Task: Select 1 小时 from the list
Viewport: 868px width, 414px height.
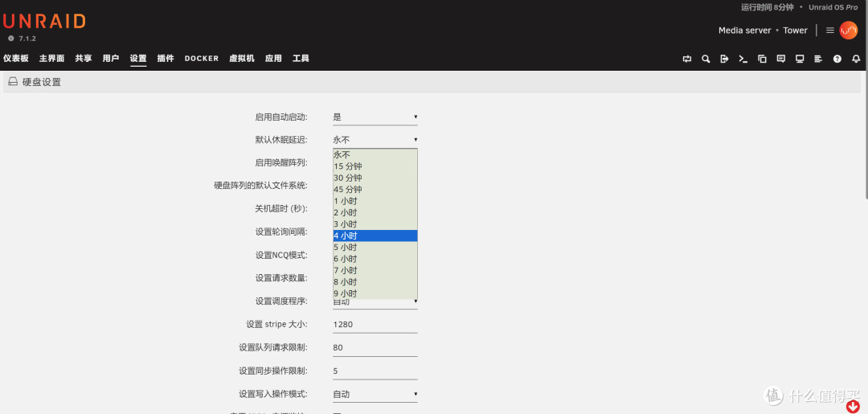Action: click(375, 201)
